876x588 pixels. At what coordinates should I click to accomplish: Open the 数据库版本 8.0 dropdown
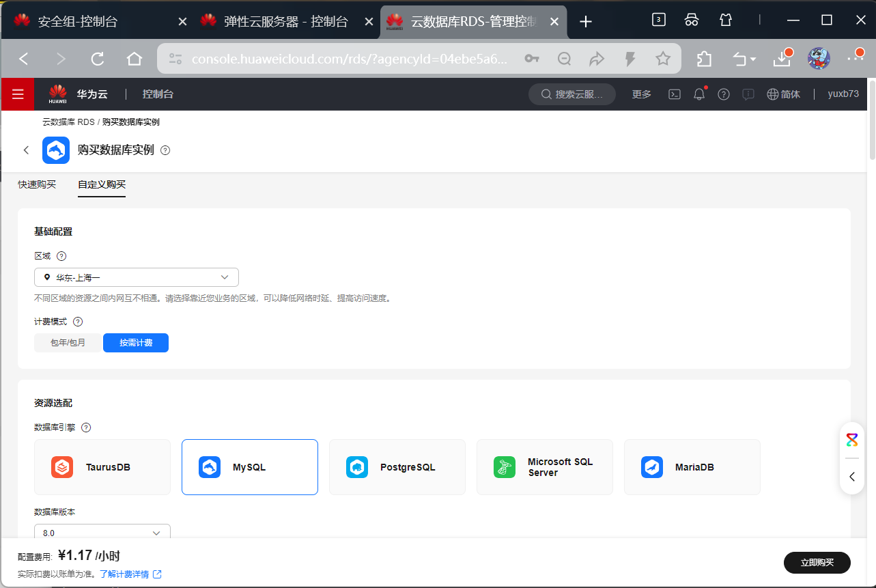[x=102, y=532]
